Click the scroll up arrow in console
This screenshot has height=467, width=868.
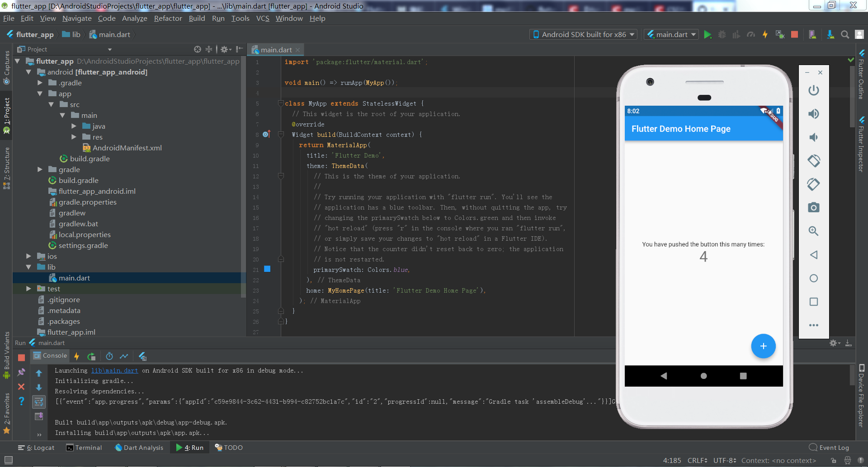[x=39, y=373]
